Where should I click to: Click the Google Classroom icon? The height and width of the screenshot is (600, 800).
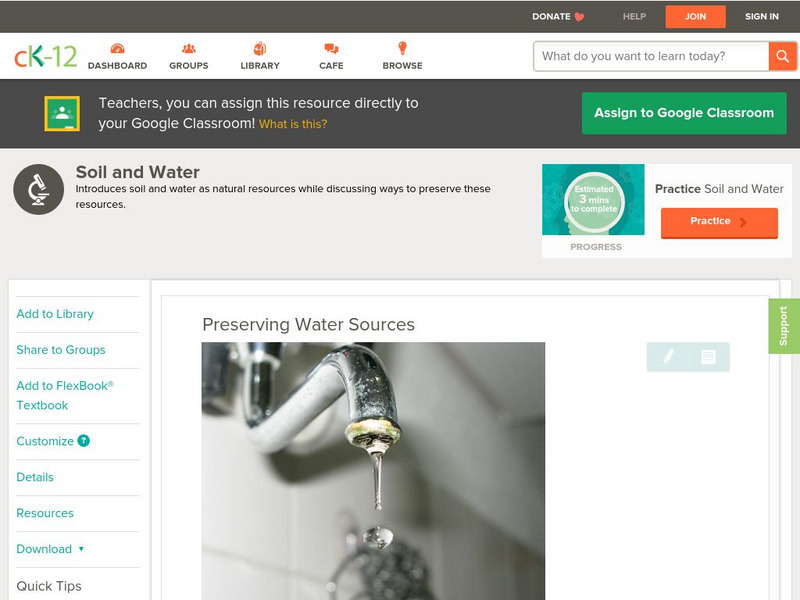click(x=62, y=113)
